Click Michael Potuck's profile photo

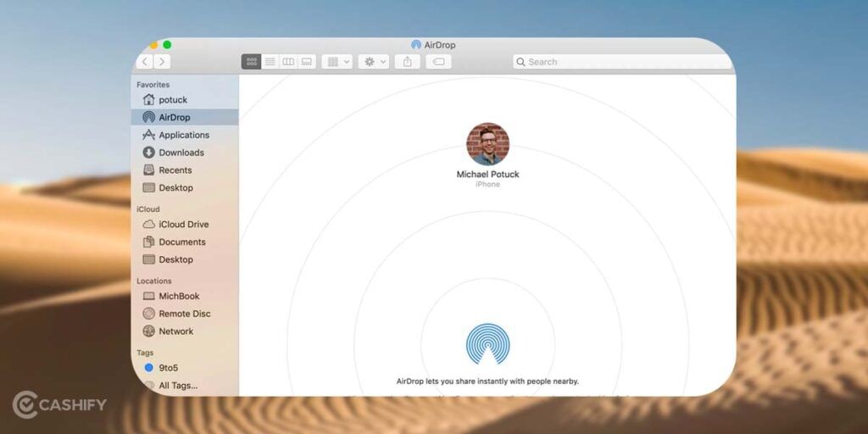pos(487,144)
